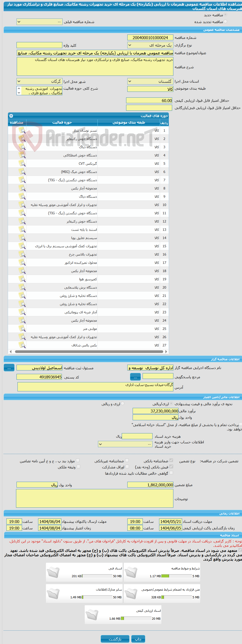View icon for row 13 استند یا پایه تست
Screen dimensions: 242x644
(22, 229)
